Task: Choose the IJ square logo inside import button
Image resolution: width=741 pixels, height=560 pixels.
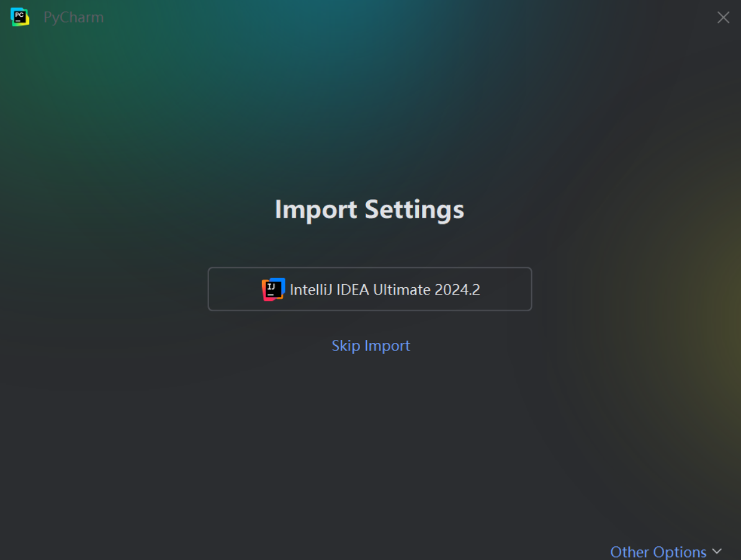Action: pyautogui.click(x=273, y=289)
